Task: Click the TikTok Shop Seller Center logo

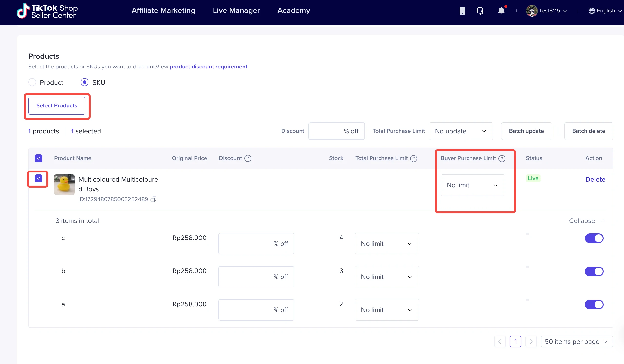Action: tap(47, 11)
